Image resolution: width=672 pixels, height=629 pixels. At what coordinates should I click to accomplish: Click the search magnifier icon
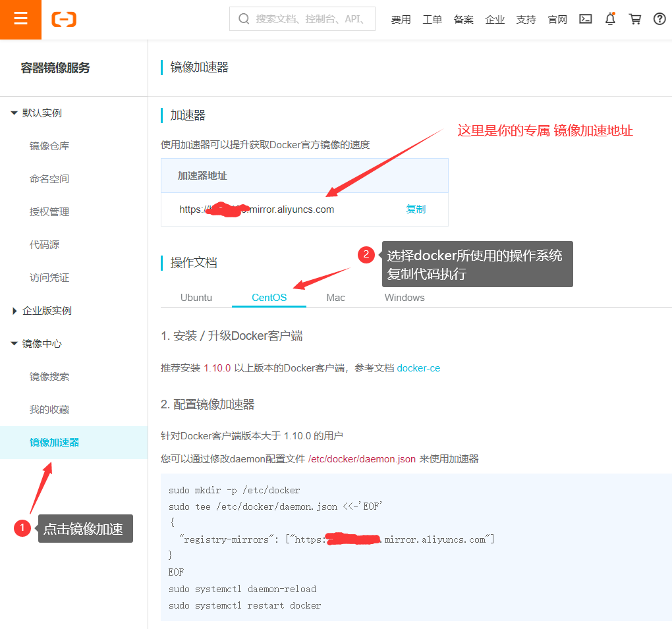click(244, 19)
